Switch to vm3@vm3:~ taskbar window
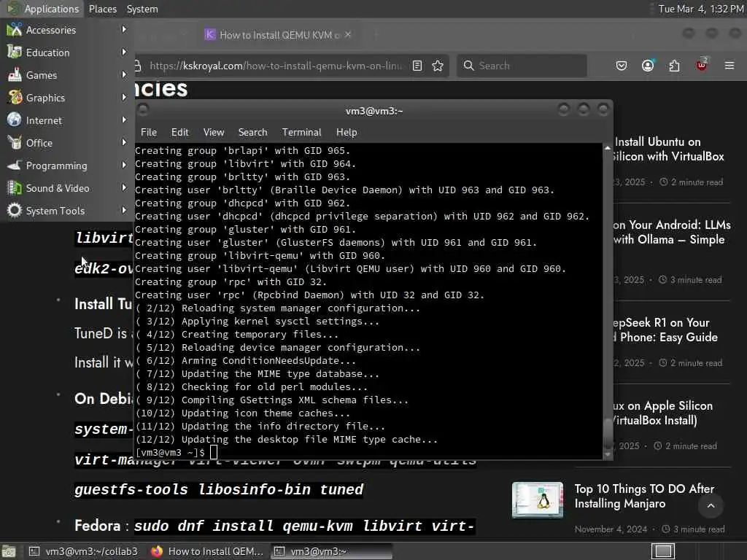Screen dimensions: 747x560 coord(331,551)
